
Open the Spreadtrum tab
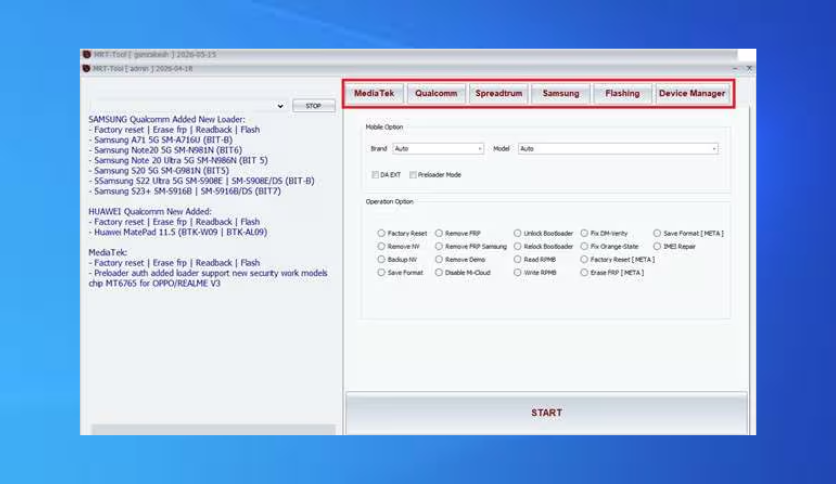click(x=499, y=93)
